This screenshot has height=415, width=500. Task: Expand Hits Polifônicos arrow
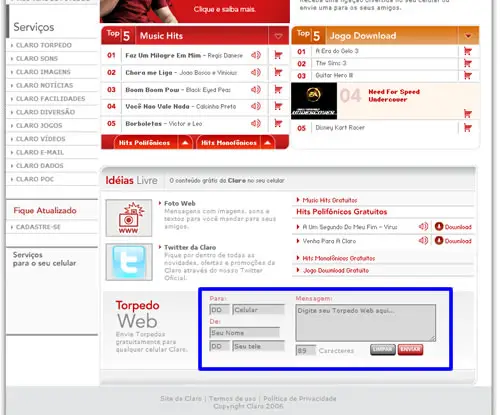pyautogui.click(x=185, y=143)
